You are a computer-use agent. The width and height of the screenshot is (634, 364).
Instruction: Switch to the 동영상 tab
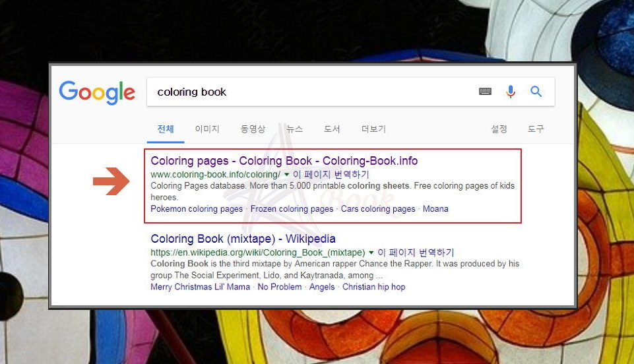253,129
